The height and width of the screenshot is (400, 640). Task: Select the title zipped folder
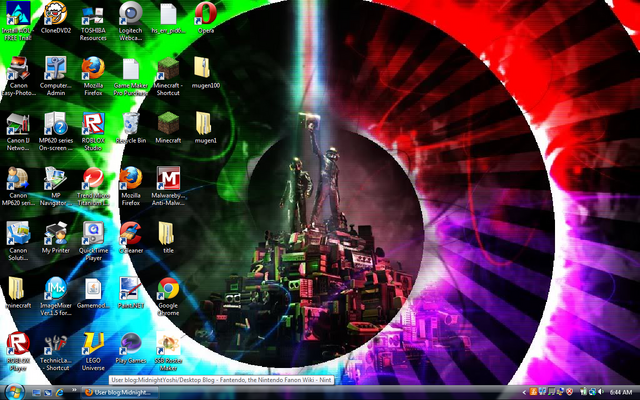(168, 238)
